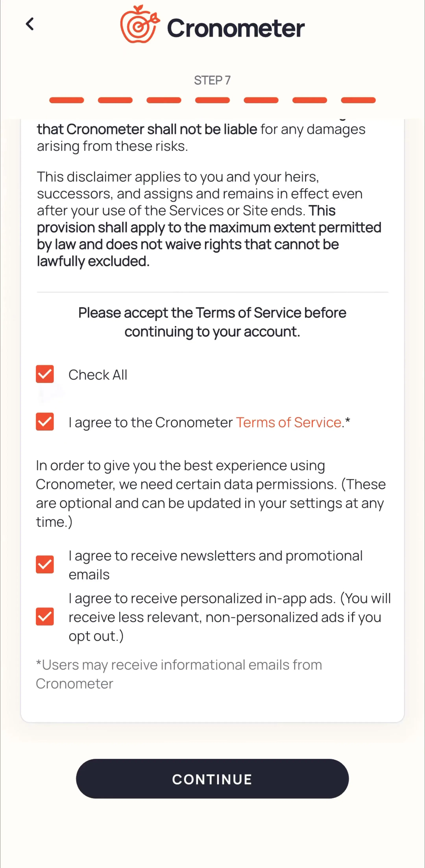
Task: Uncheck the Check All checkbox
Action: 45,374
